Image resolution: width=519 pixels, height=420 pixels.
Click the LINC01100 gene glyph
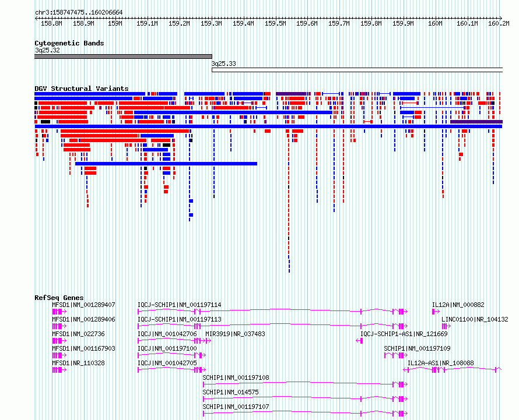[x=446, y=326]
